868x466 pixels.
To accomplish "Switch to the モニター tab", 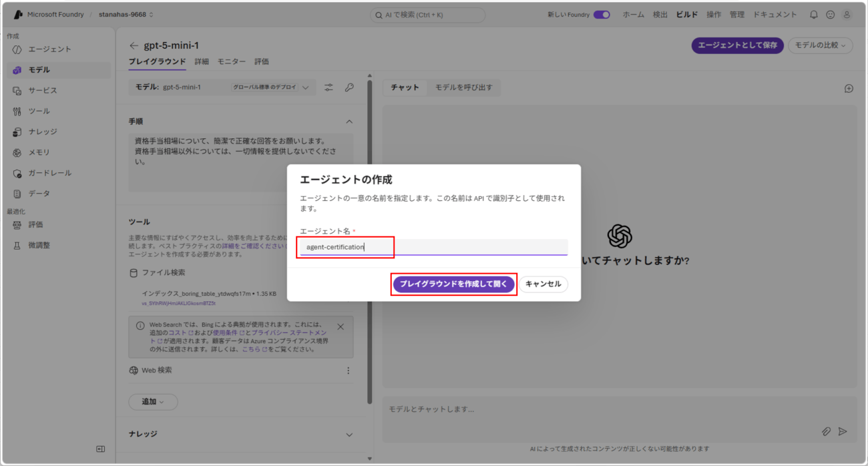I will (x=232, y=61).
